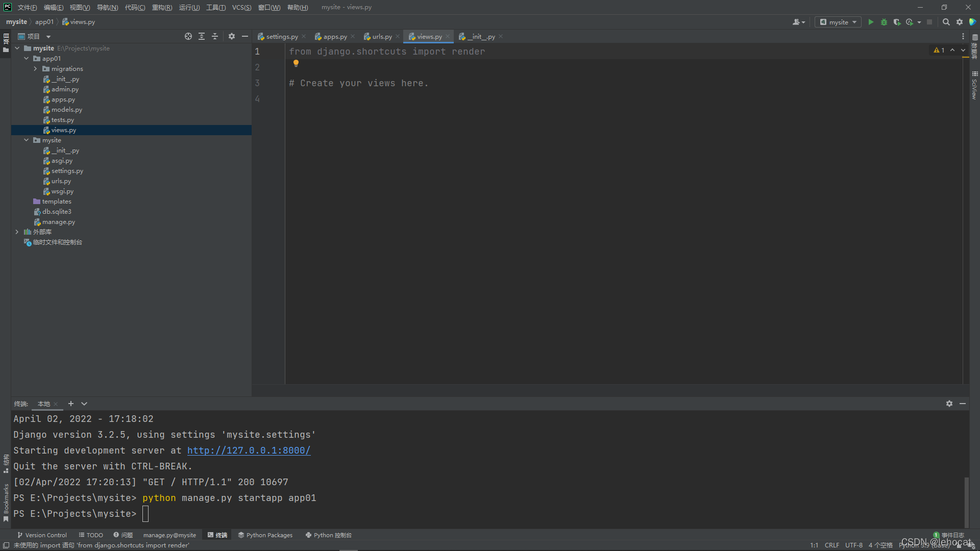980x551 pixels.
Task: Click the yellow intention lightbulb in the editor
Action: (296, 63)
